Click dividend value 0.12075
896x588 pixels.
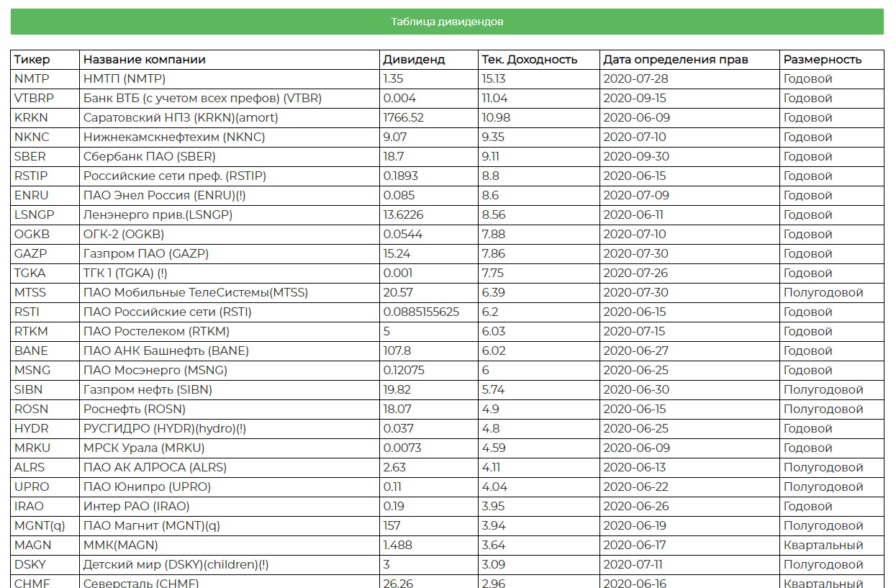pyautogui.click(x=403, y=371)
